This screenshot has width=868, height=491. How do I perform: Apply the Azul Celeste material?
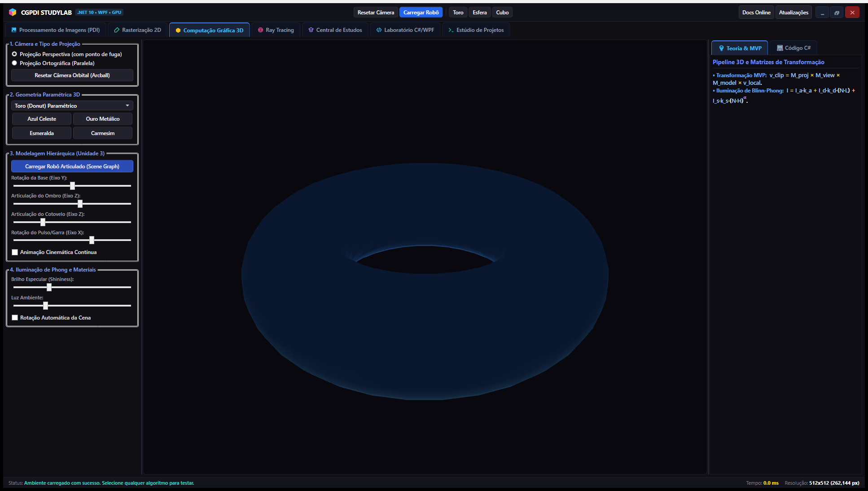(42, 119)
